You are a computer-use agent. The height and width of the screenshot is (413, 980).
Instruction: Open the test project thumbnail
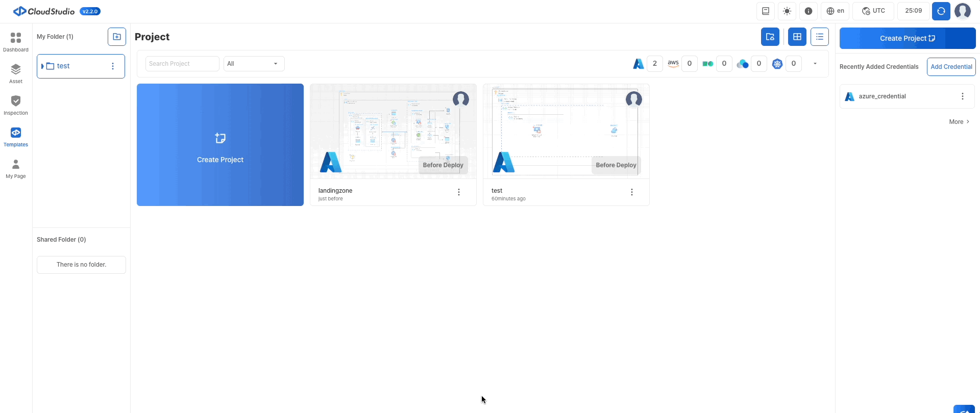pos(566,132)
